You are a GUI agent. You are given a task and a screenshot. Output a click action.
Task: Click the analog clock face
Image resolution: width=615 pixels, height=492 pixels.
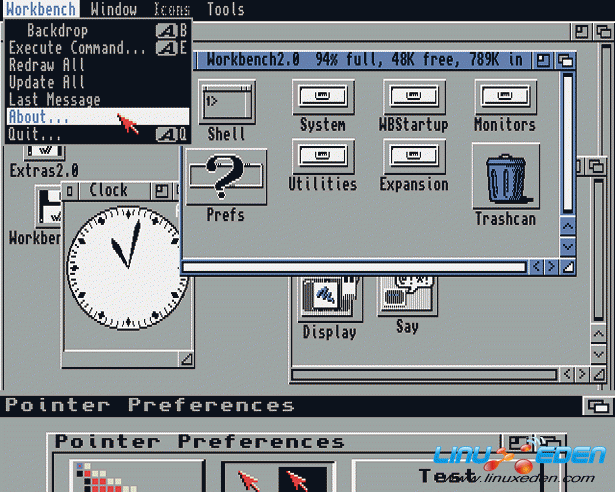126,269
